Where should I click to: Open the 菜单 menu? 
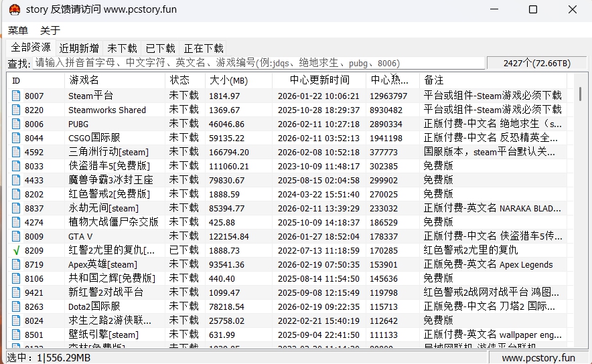[x=18, y=30]
